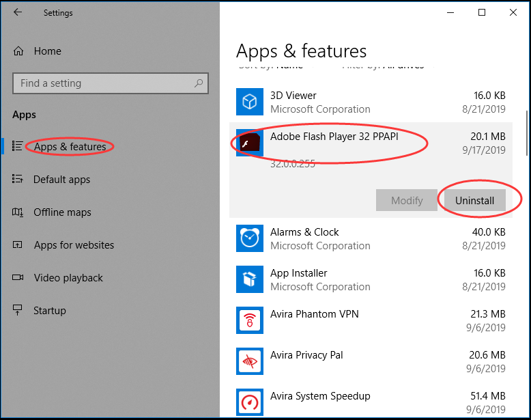Select the Avira Privacy Pal entry

click(x=371, y=361)
